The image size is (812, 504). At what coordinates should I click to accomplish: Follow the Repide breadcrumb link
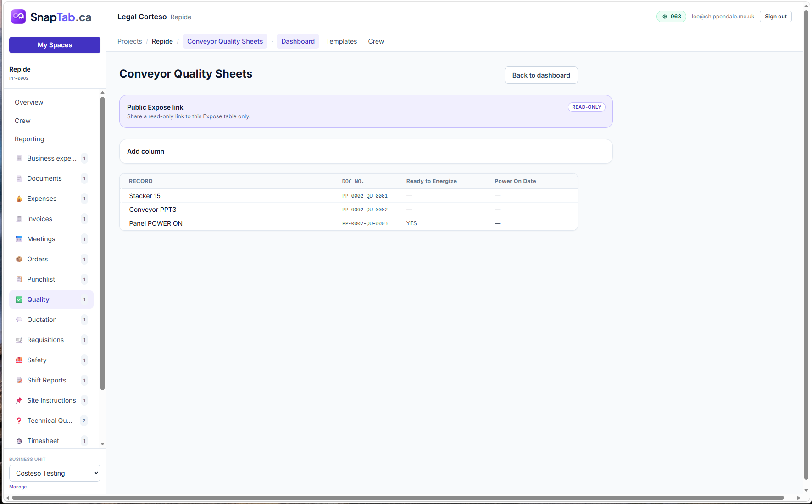pyautogui.click(x=162, y=41)
